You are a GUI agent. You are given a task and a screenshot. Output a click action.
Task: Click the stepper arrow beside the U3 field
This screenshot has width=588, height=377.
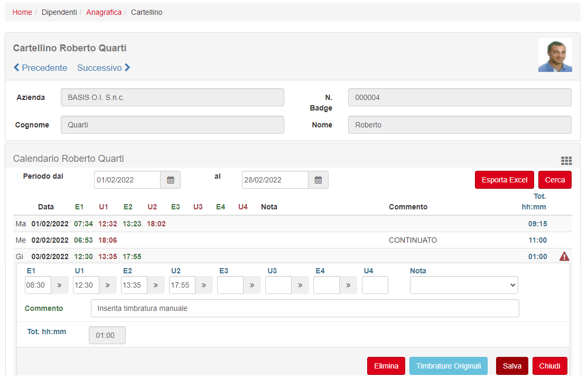[300, 284]
